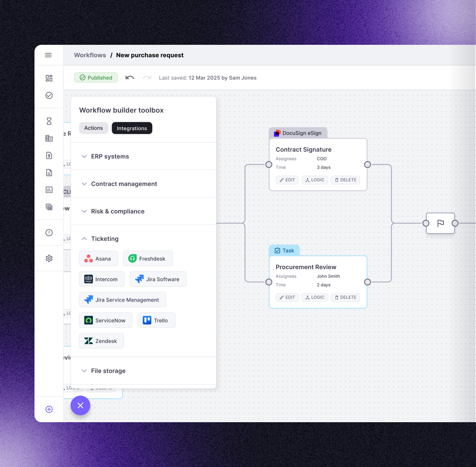Viewport: 476px width, 467px height.
Task: Click the John Smith assignee value
Action: [x=328, y=276]
